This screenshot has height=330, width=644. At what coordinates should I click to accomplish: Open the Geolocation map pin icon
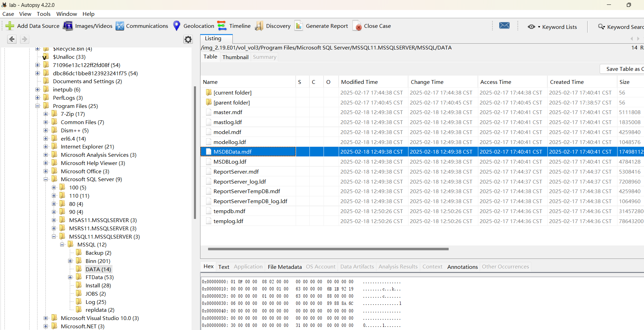(x=177, y=26)
